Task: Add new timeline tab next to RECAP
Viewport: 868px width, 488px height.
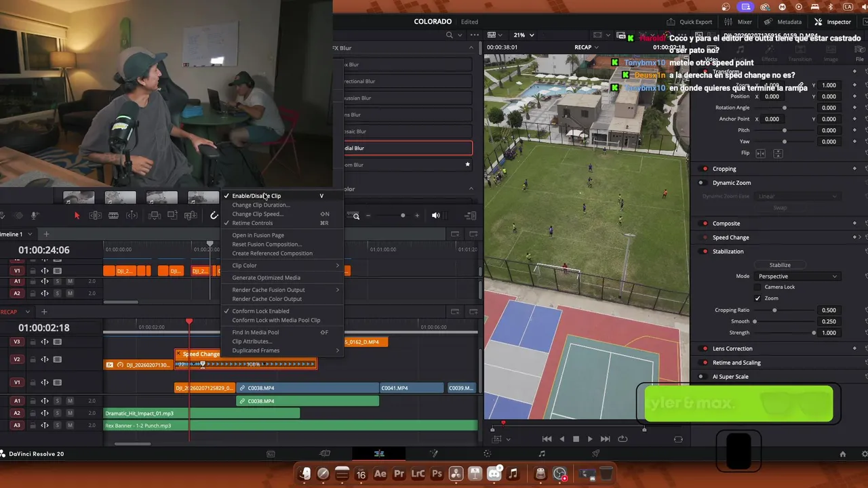Action: (x=44, y=312)
